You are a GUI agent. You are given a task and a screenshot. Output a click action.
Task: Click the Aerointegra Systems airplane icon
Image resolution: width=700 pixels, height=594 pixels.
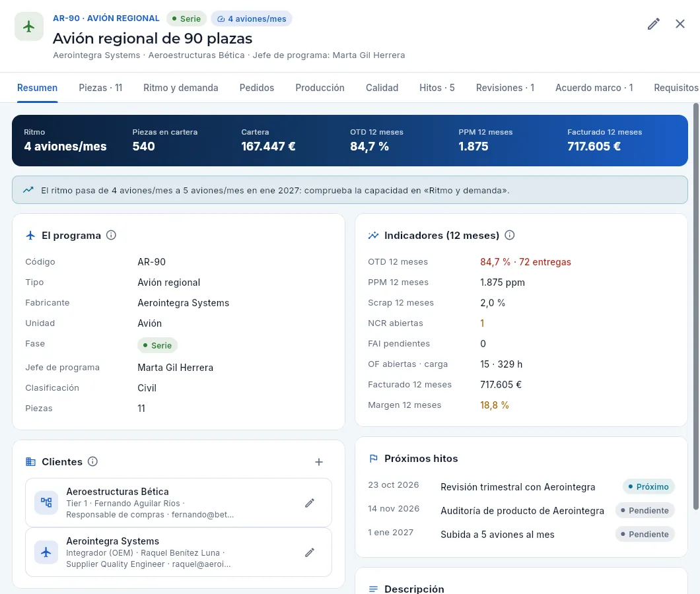click(x=46, y=552)
